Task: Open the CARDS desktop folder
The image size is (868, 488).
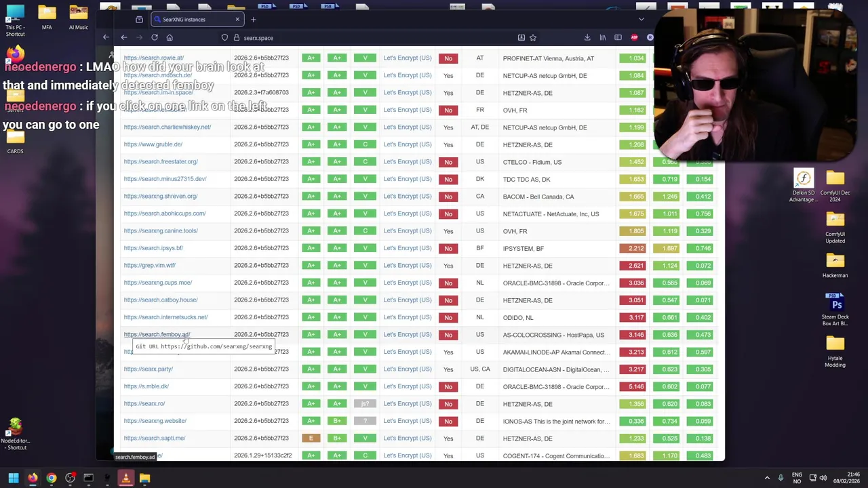Action: [x=15, y=141]
